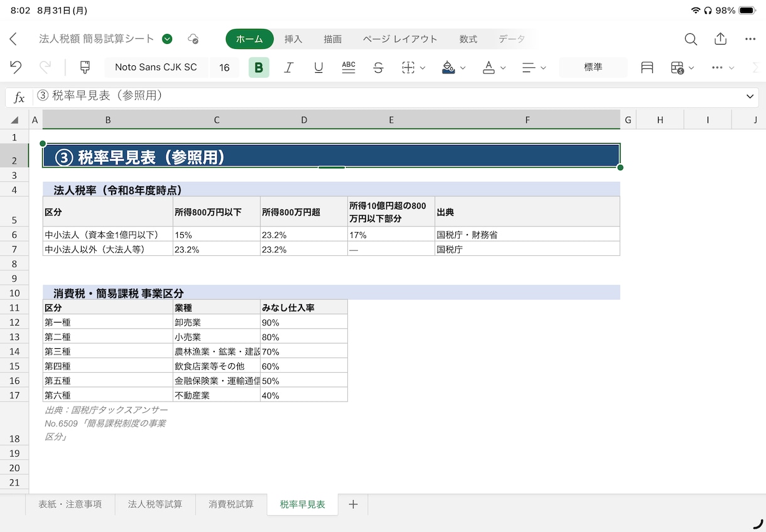
Task: Switch to the 挿入 ribbon tab
Action: pos(293,39)
